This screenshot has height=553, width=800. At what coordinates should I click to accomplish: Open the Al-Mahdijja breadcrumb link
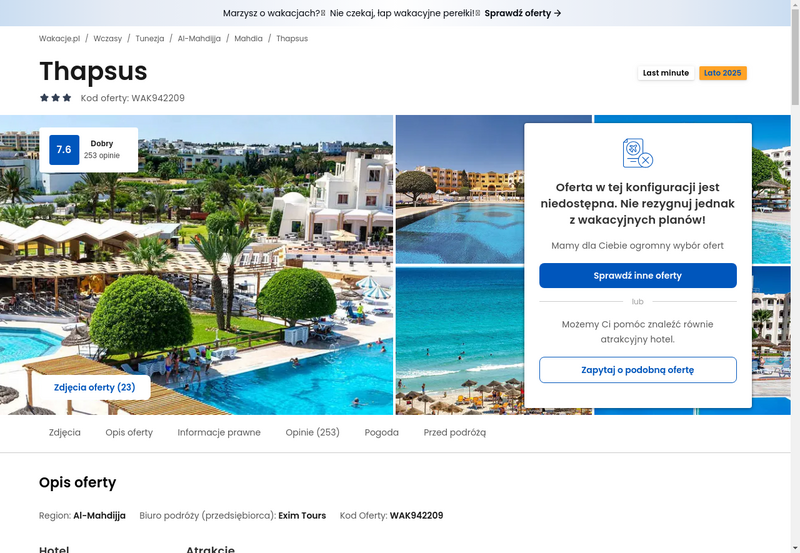pyautogui.click(x=199, y=38)
